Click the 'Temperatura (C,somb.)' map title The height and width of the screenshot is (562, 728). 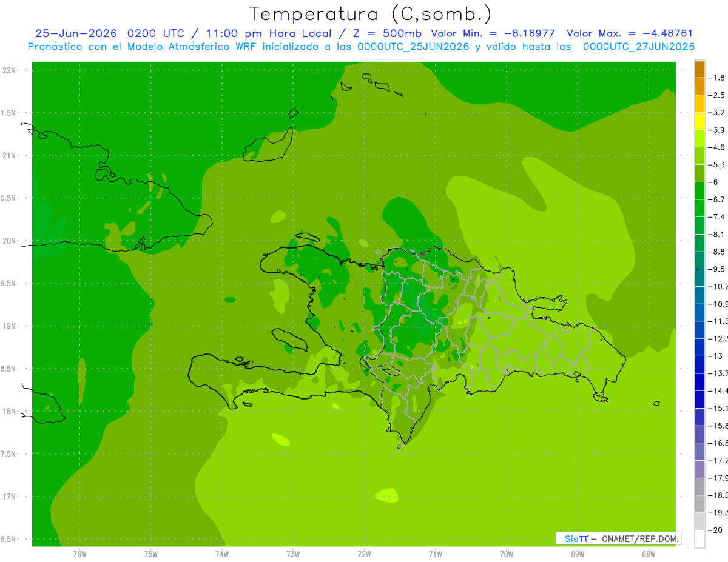point(370,14)
